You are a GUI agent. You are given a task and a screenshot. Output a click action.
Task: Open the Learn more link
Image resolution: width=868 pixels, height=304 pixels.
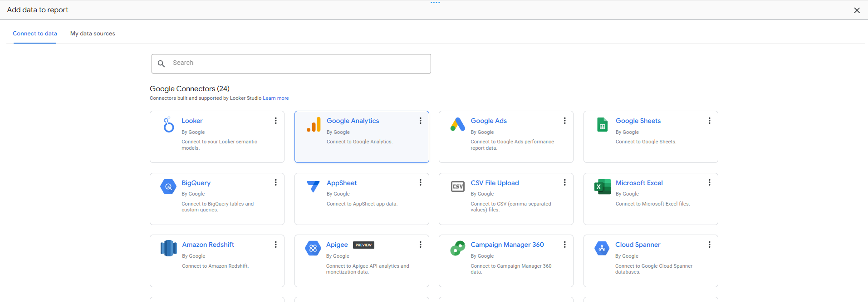pyautogui.click(x=276, y=98)
